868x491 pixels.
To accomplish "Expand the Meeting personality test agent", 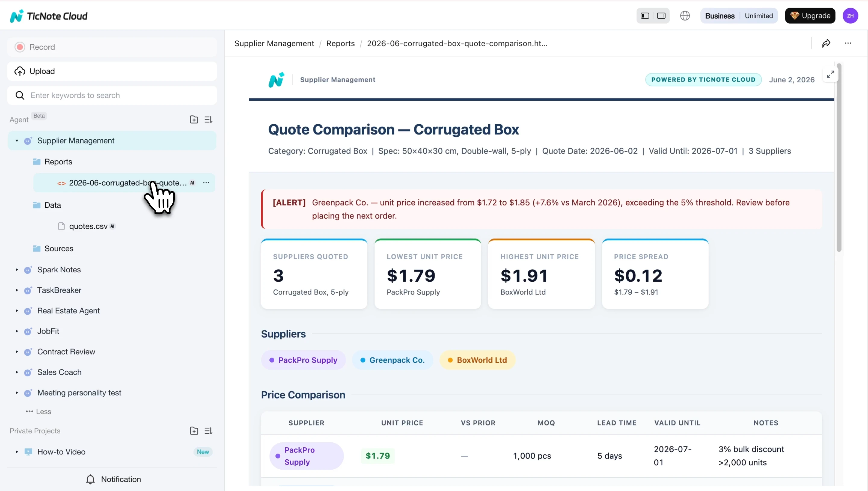I will point(17,393).
